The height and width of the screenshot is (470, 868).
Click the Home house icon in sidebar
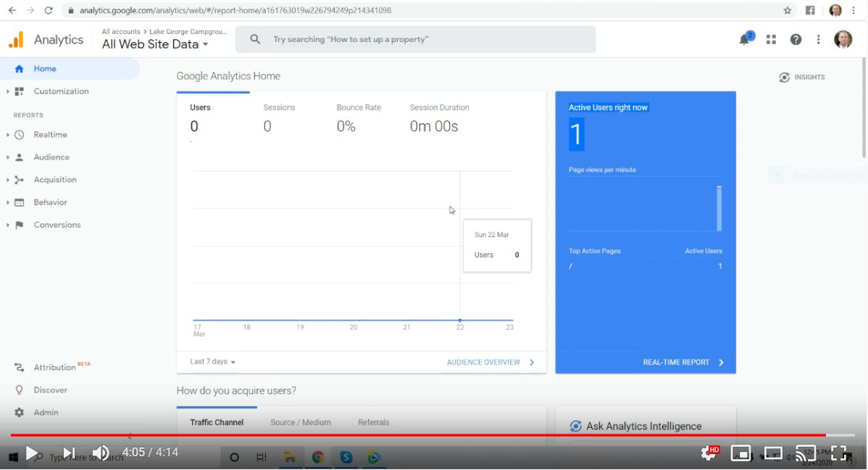click(x=20, y=69)
